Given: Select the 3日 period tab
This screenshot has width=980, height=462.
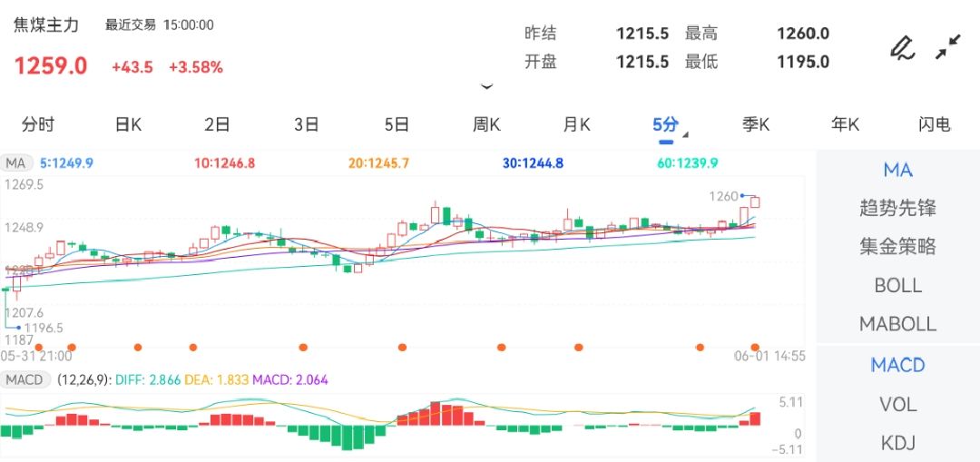Looking at the screenshot, I should click(x=307, y=124).
